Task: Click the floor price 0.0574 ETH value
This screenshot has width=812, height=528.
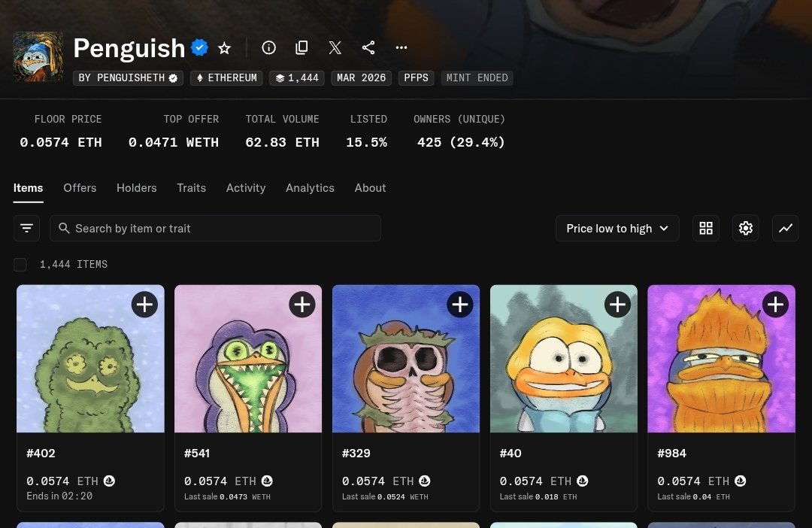Action: (61, 142)
